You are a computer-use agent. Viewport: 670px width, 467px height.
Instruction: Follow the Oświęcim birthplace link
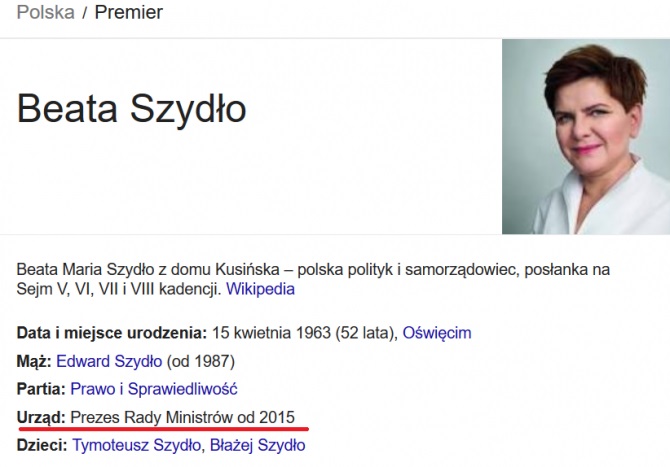(x=437, y=332)
